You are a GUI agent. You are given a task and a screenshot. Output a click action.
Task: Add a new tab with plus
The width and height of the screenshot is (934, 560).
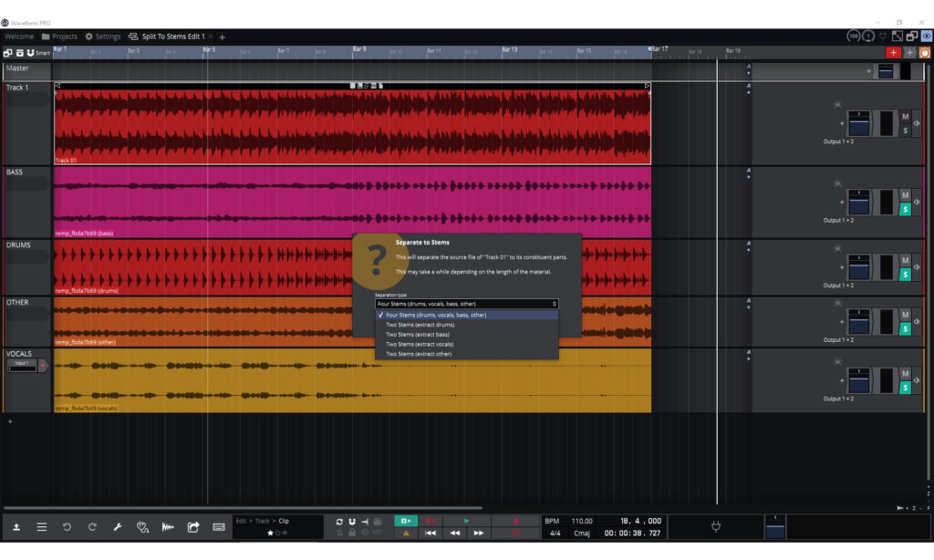click(223, 37)
